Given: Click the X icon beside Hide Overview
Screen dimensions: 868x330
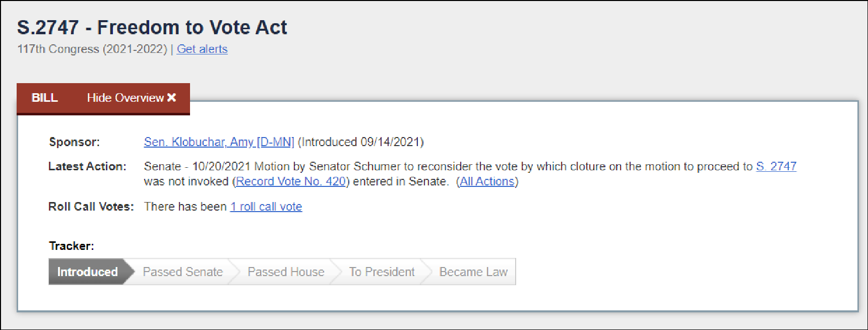Looking at the screenshot, I should [172, 98].
